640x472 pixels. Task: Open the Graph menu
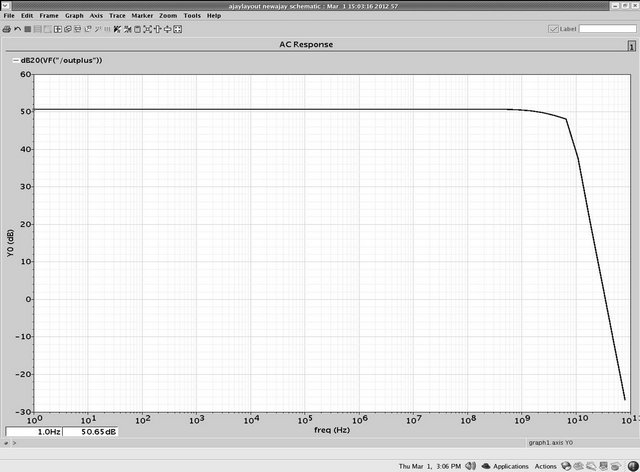coord(74,16)
